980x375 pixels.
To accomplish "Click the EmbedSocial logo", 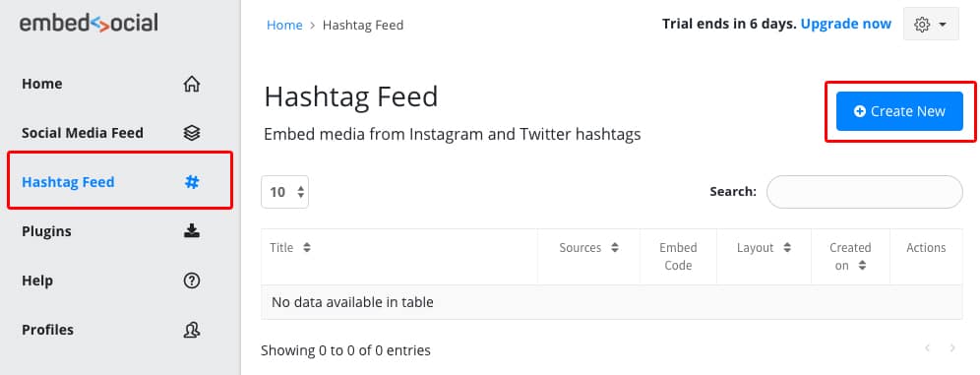I will [89, 23].
